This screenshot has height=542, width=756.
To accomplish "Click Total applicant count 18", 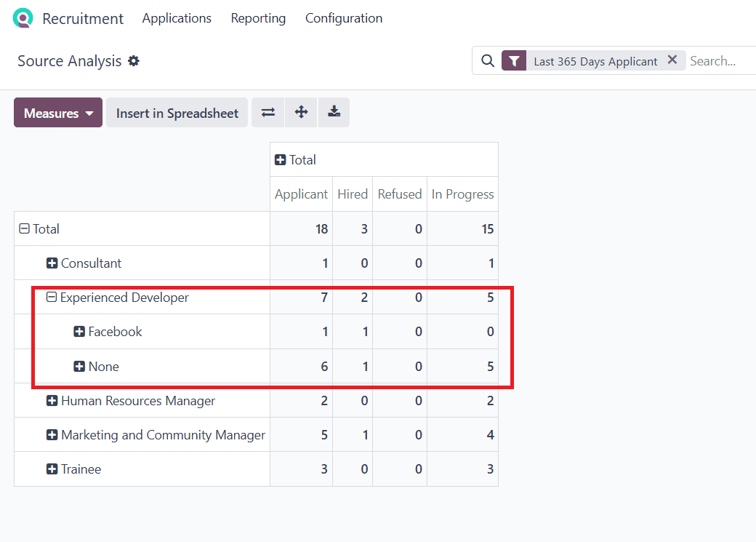I will click(321, 228).
